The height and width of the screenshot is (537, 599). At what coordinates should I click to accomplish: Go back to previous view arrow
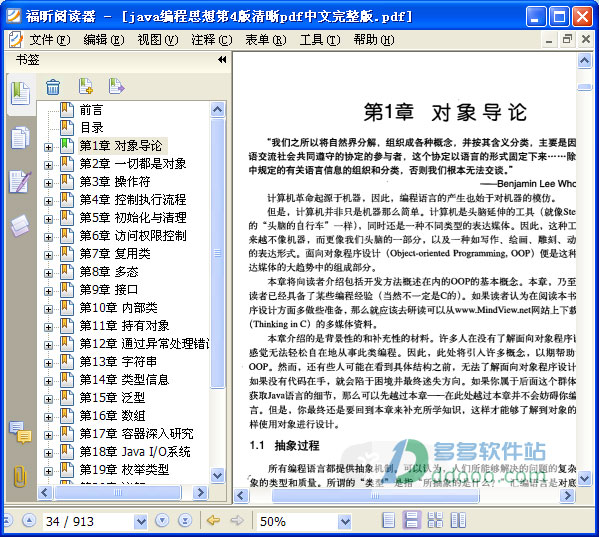[213, 520]
